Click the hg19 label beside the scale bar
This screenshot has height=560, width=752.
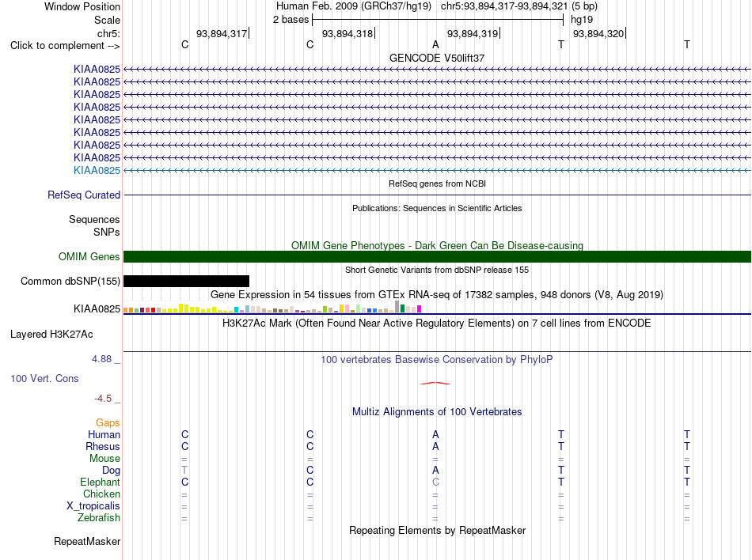(582, 20)
